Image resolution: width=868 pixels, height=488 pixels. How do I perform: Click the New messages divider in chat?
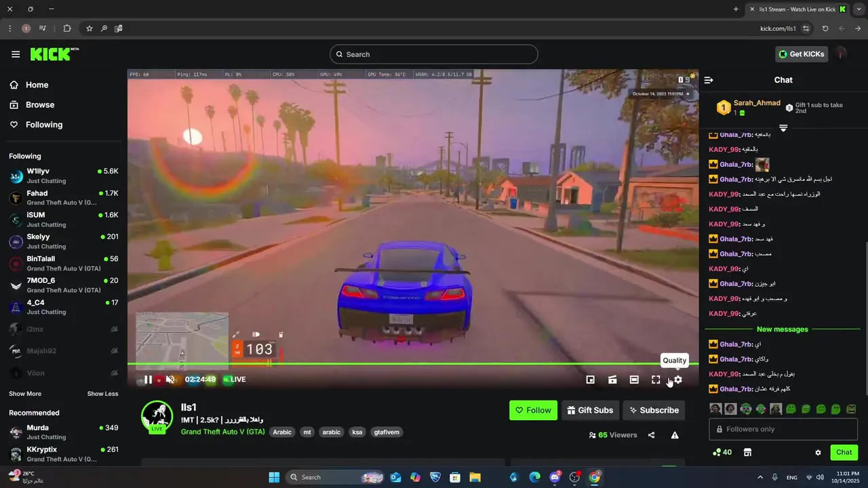[x=783, y=329]
